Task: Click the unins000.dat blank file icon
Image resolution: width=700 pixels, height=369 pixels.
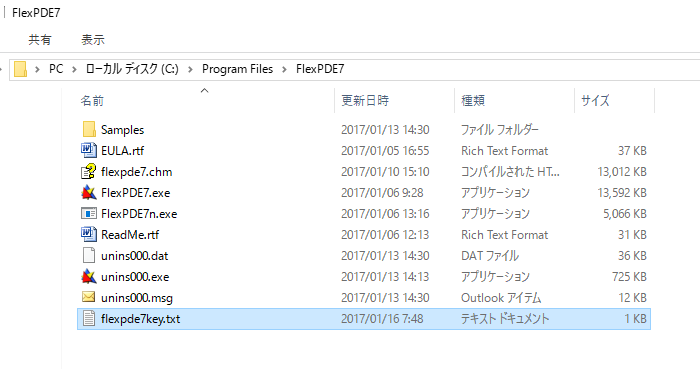Action: tap(89, 255)
